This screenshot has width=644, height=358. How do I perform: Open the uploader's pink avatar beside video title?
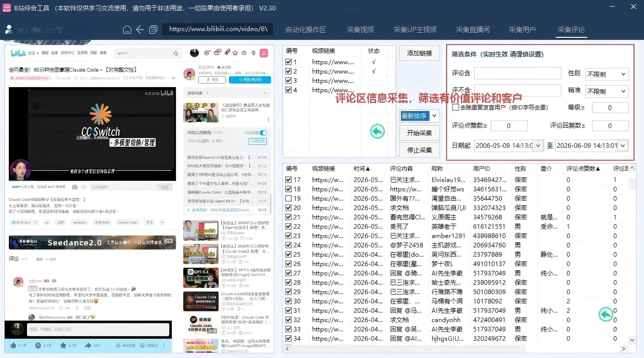pos(190,74)
